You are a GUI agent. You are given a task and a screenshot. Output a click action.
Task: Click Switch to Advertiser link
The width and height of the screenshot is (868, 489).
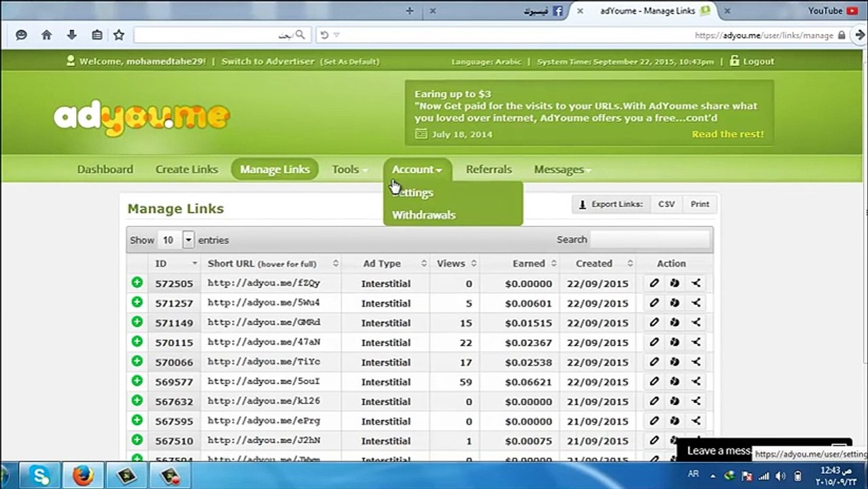[268, 61]
